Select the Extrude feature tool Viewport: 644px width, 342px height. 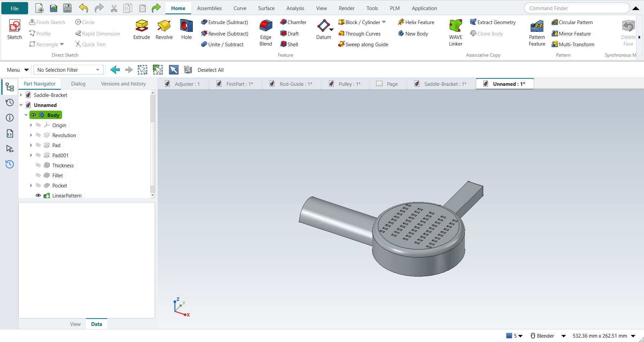(x=142, y=30)
